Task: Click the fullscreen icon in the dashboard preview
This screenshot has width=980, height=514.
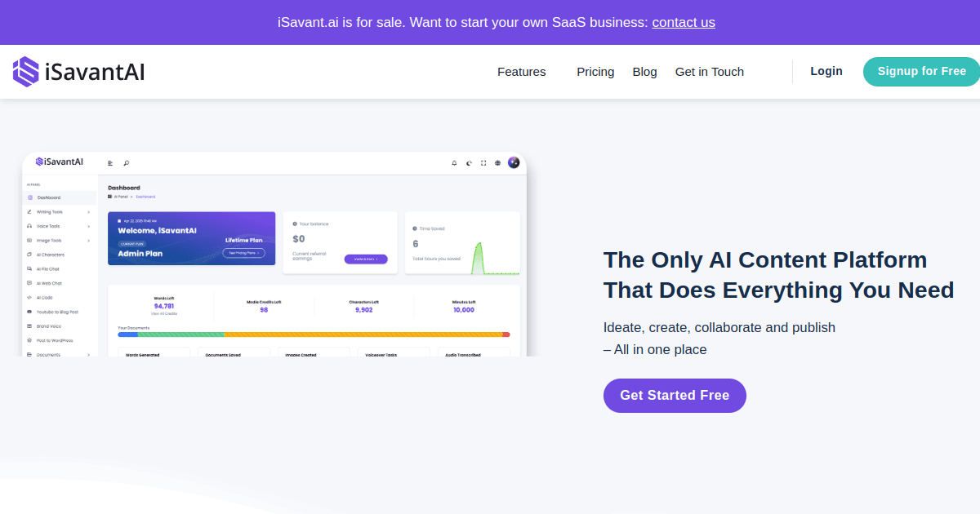Action: click(483, 163)
